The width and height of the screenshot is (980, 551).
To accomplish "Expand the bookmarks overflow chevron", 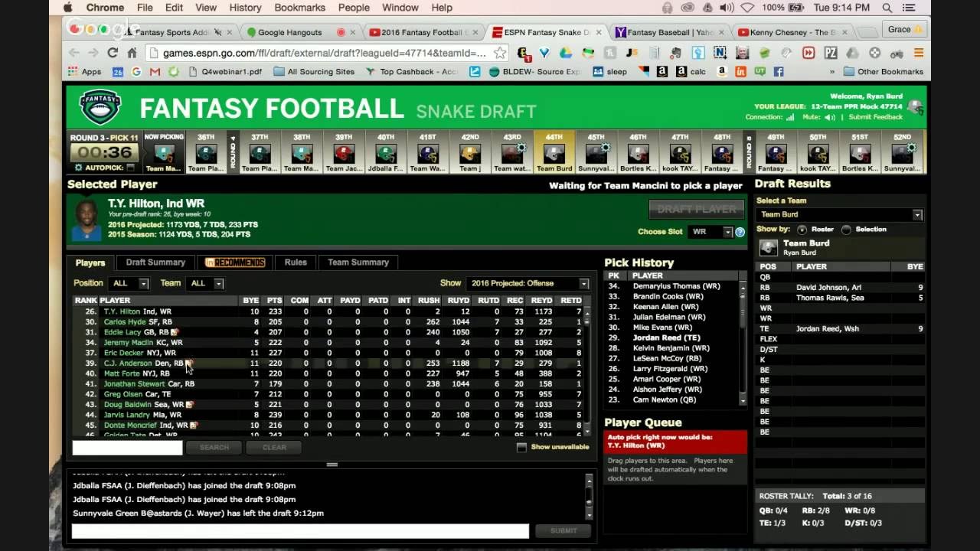I will (x=831, y=71).
